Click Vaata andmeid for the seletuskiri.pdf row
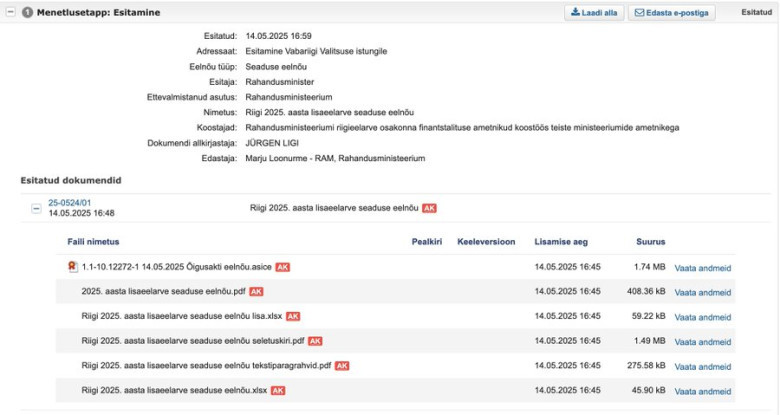This screenshot has height=415, width=780. point(702,342)
